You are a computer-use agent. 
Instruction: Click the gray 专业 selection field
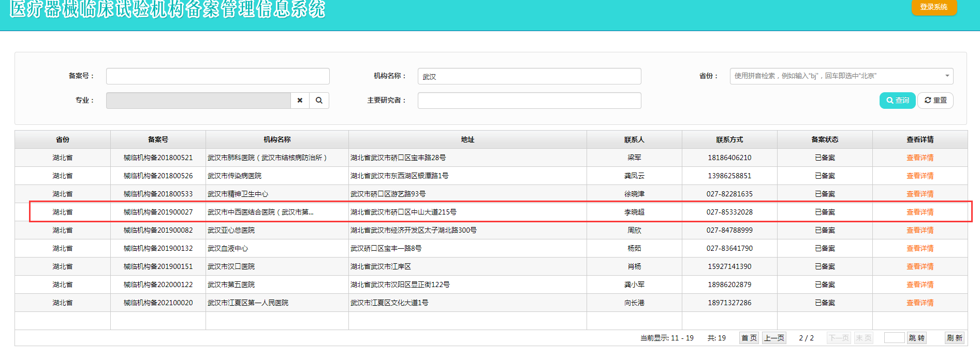tap(198, 101)
